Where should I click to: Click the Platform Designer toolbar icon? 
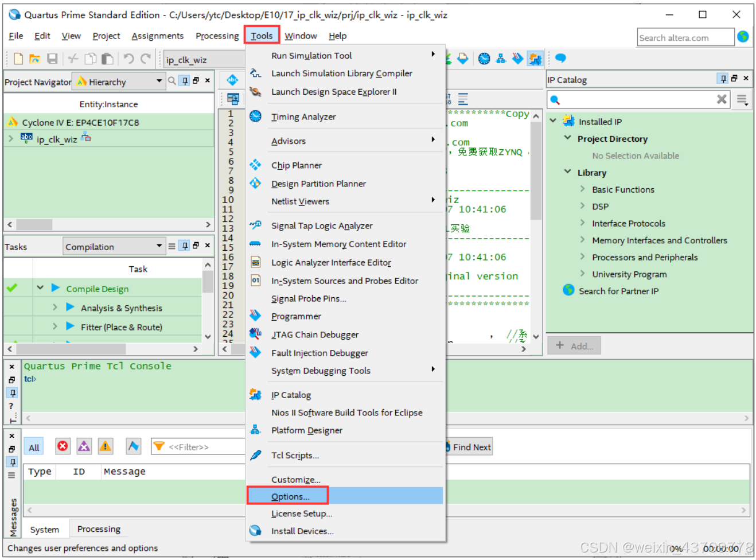point(501,59)
